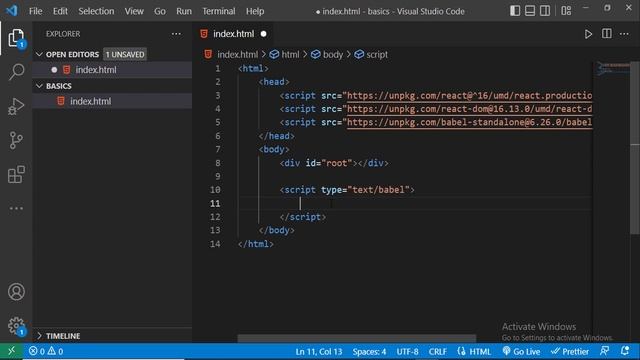Expand the Timeline section
This screenshot has height=360, width=640.
[58, 336]
